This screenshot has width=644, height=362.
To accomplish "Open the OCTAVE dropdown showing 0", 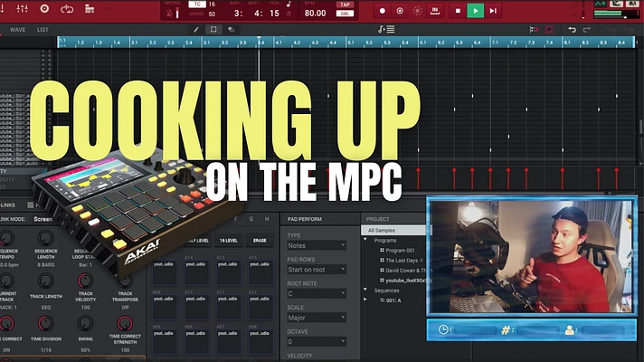I will coord(317,341).
